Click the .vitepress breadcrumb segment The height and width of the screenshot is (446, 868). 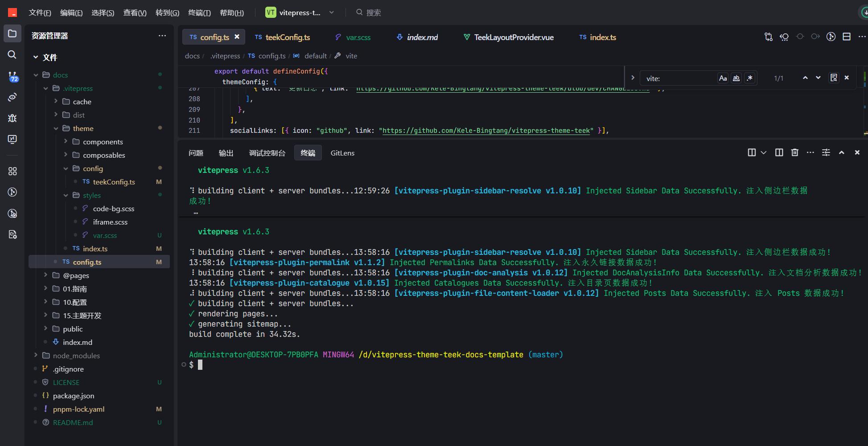click(225, 56)
